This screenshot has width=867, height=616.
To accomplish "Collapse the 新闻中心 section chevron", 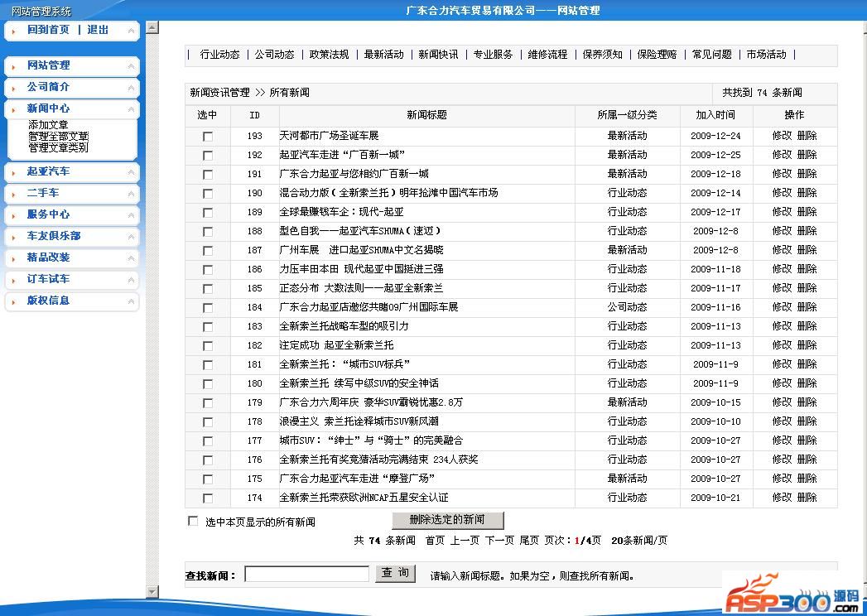I will 131,109.
